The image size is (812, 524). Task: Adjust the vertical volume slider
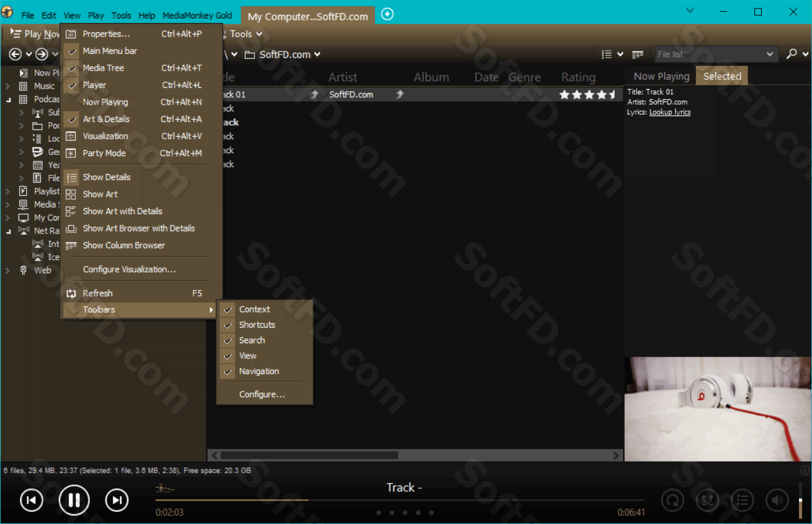coord(800,499)
